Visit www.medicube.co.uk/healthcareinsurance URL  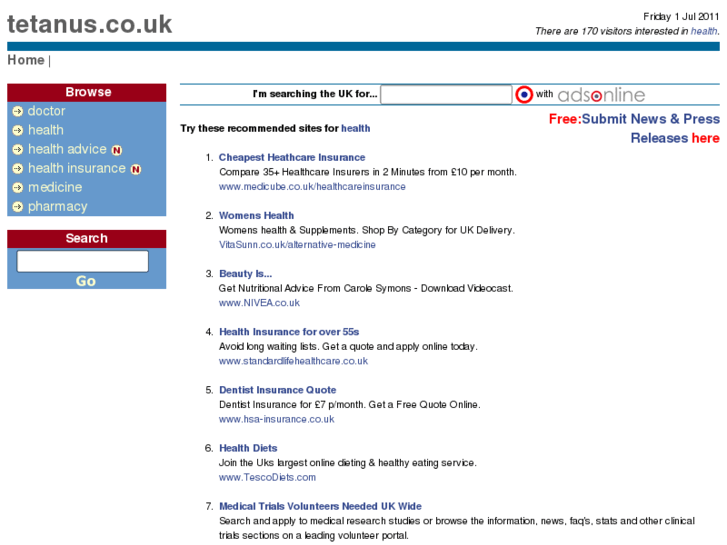pos(312,186)
